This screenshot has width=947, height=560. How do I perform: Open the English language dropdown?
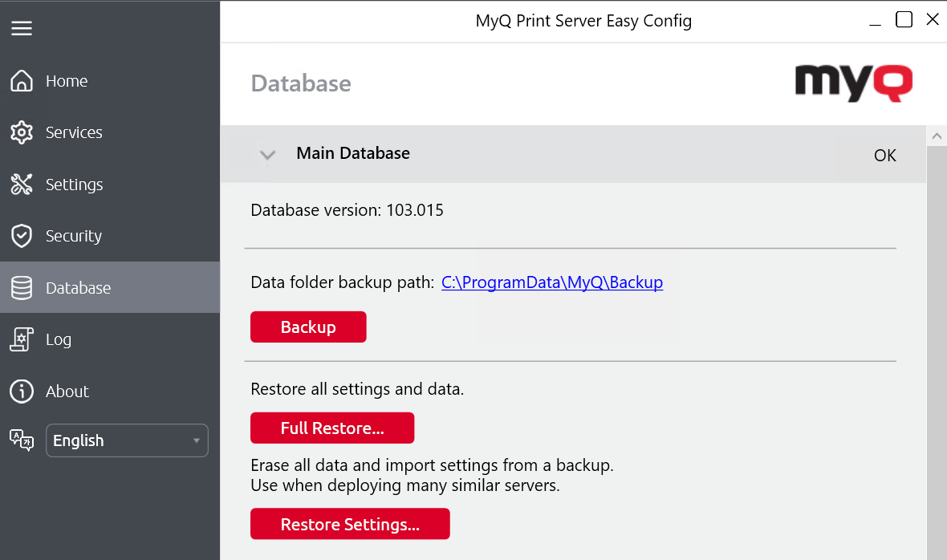(127, 440)
